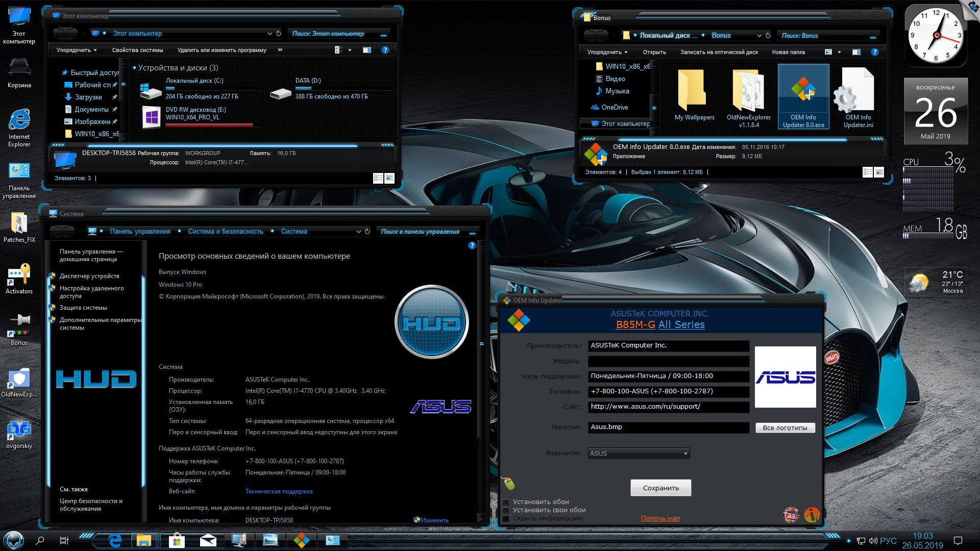Click the orange info icon in OEM Info Updater
This screenshot has height=551, width=980.
[x=812, y=515]
